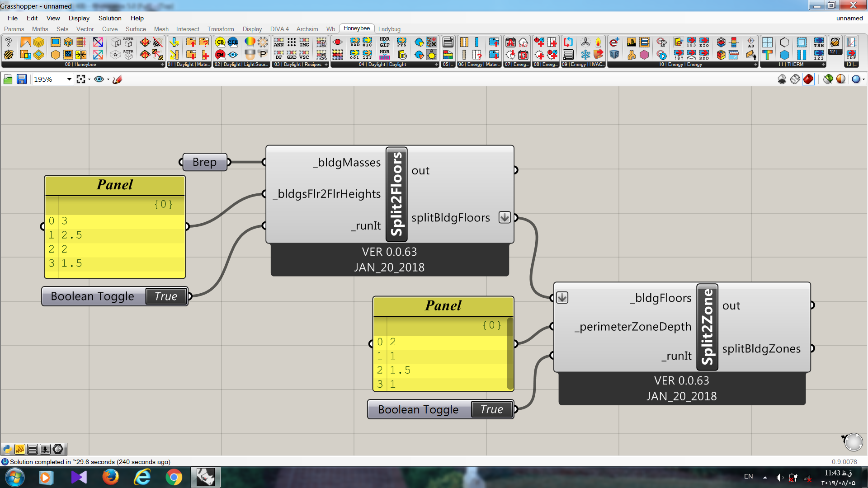The image size is (868, 488).
Task: Select the annual daylight ANN recipe icon
Action: pyautogui.click(x=279, y=42)
